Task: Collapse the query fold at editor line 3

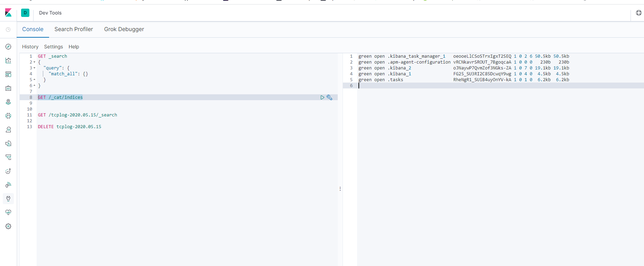Action: click(34, 68)
